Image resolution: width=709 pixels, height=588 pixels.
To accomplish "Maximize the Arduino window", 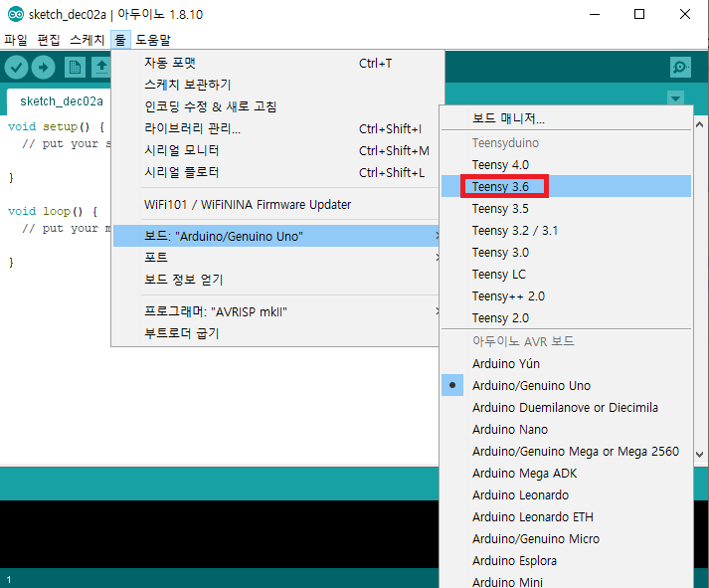I will 639,15.
